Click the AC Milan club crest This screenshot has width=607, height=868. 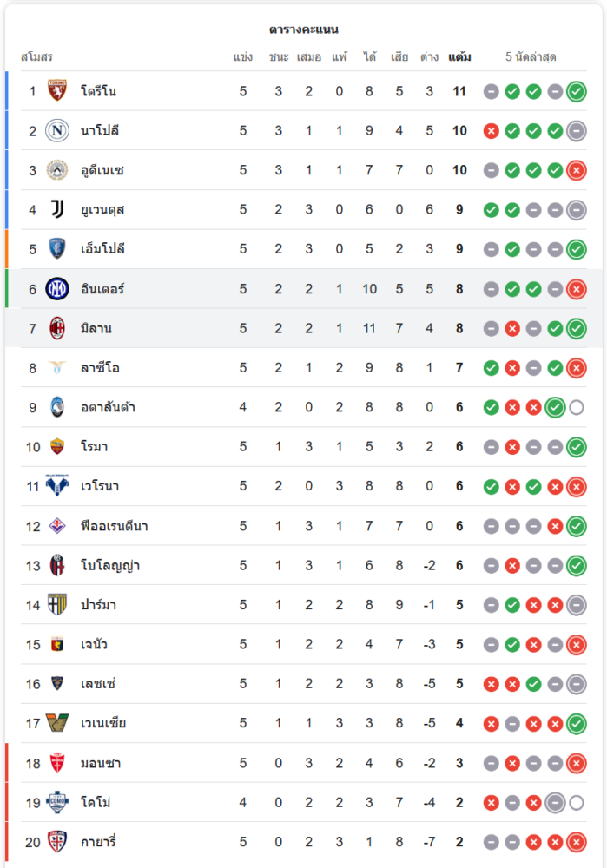click(57, 329)
